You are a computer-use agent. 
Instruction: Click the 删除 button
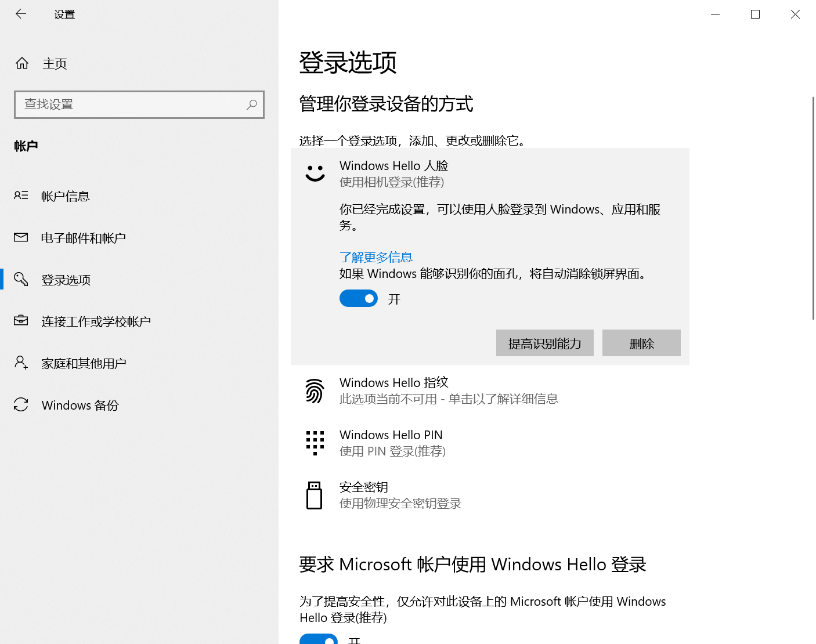click(641, 343)
